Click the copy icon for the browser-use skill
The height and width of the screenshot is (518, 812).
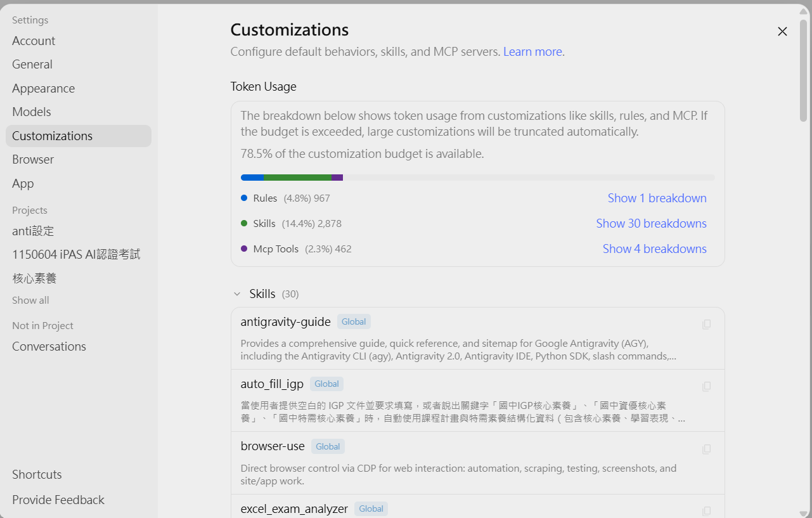706,449
